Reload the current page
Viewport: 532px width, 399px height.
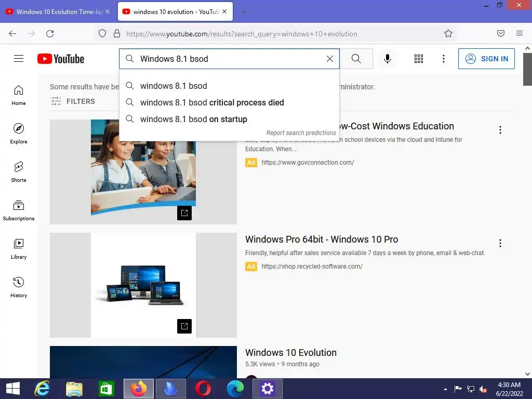(x=50, y=34)
